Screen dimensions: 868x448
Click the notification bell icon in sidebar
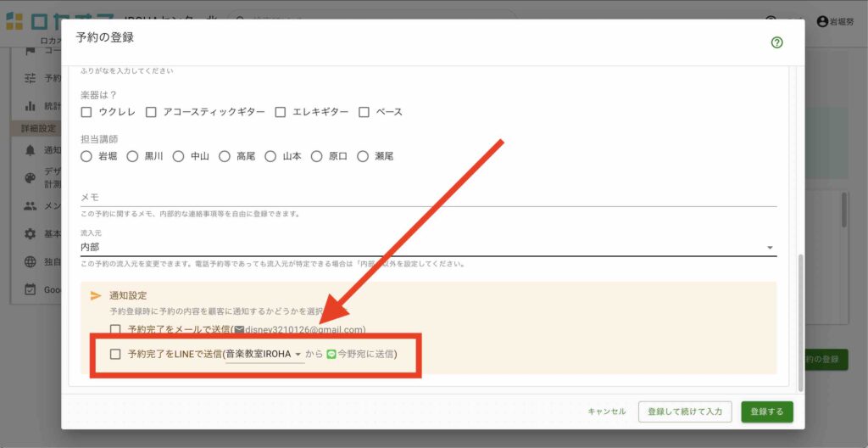point(31,150)
